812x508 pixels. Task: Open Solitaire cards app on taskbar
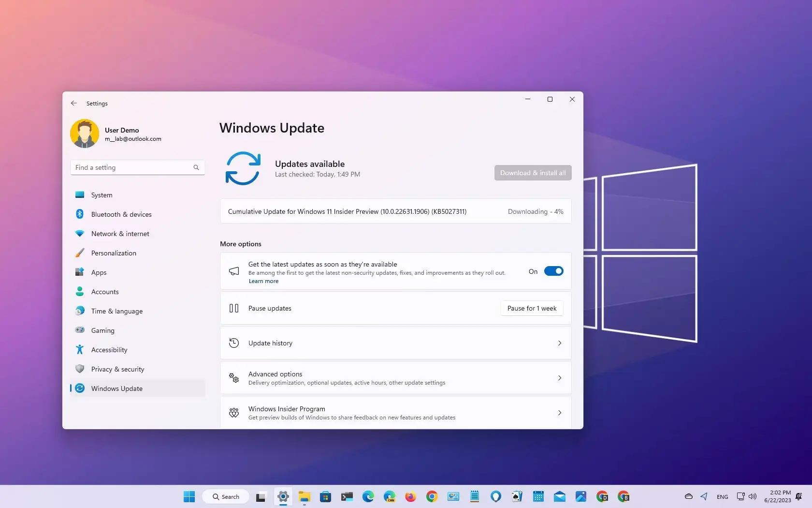(517, 496)
